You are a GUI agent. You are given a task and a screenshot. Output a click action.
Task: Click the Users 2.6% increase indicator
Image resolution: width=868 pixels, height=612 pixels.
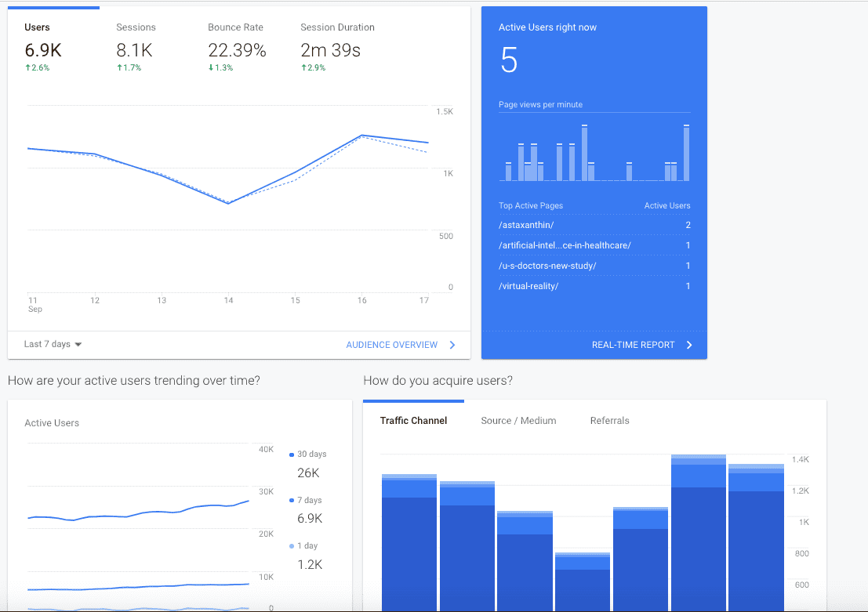click(37, 67)
